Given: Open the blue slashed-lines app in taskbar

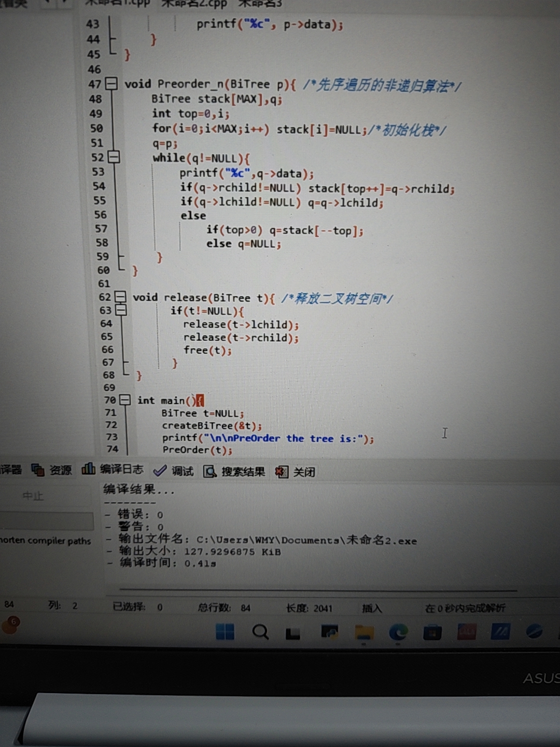Looking at the screenshot, I should coord(500,631).
